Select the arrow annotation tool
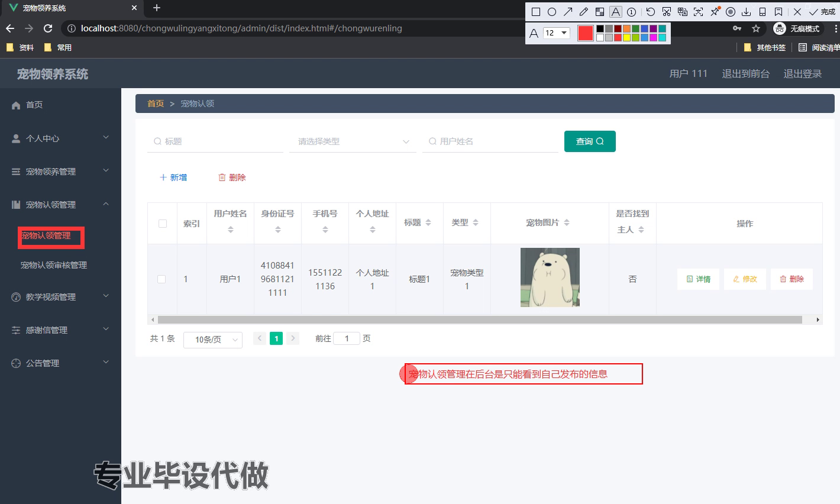This screenshot has height=504, width=840. pyautogui.click(x=568, y=12)
